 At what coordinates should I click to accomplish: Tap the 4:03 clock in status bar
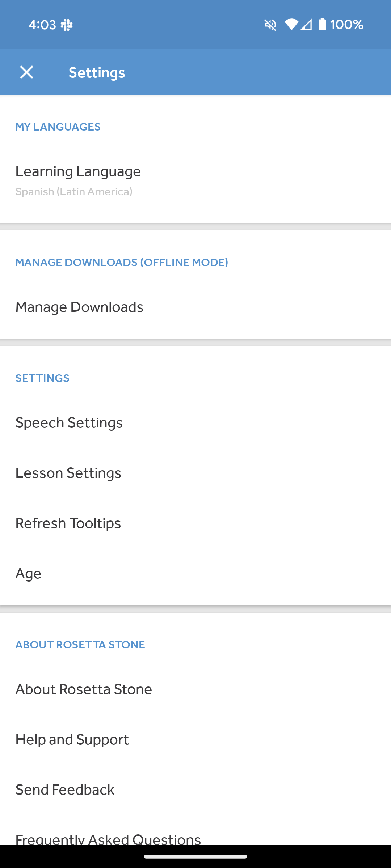coord(42,25)
